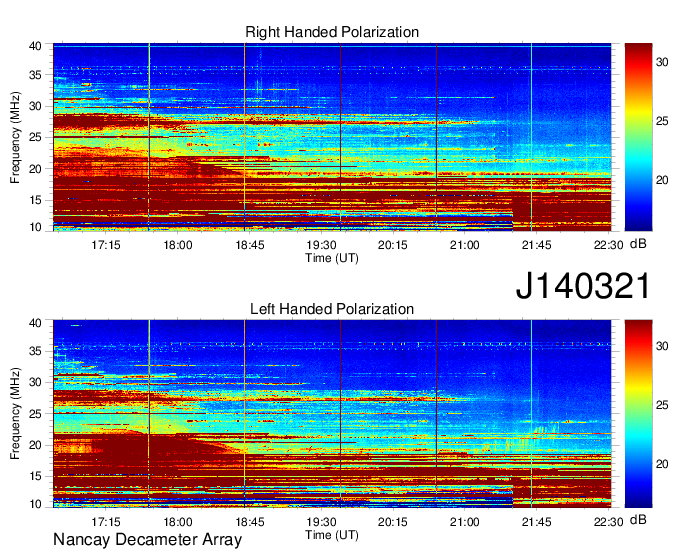
Task: Click the 15 frequency tick of top plot
Action: [x=35, y=200]
